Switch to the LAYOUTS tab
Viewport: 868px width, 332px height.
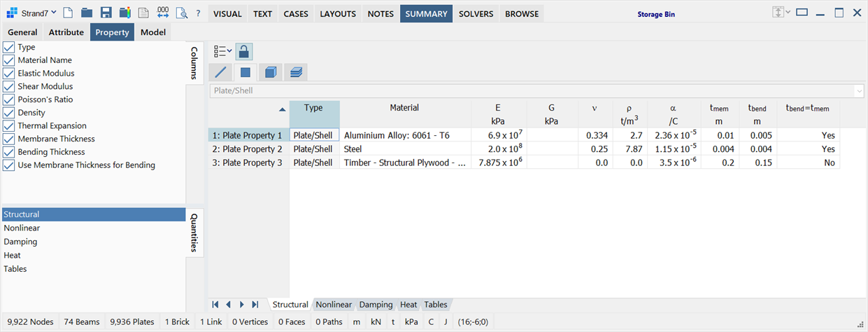click(x=338, y=14)
